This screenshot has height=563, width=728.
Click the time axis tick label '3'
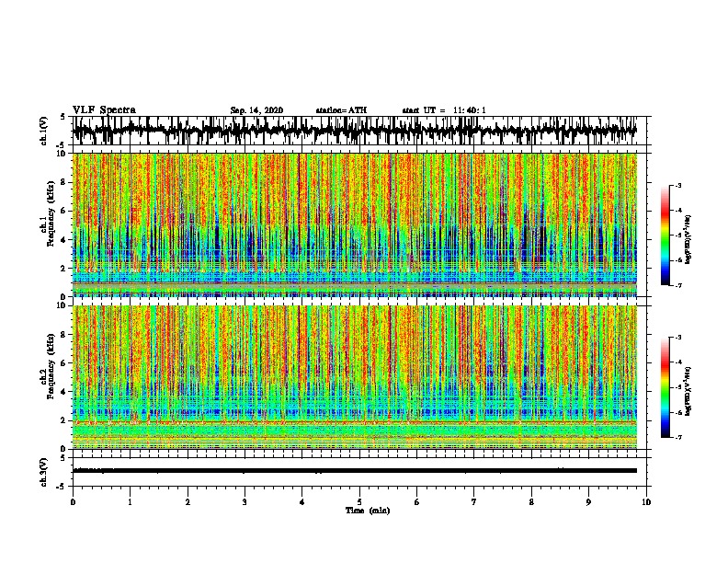point(245,502)
